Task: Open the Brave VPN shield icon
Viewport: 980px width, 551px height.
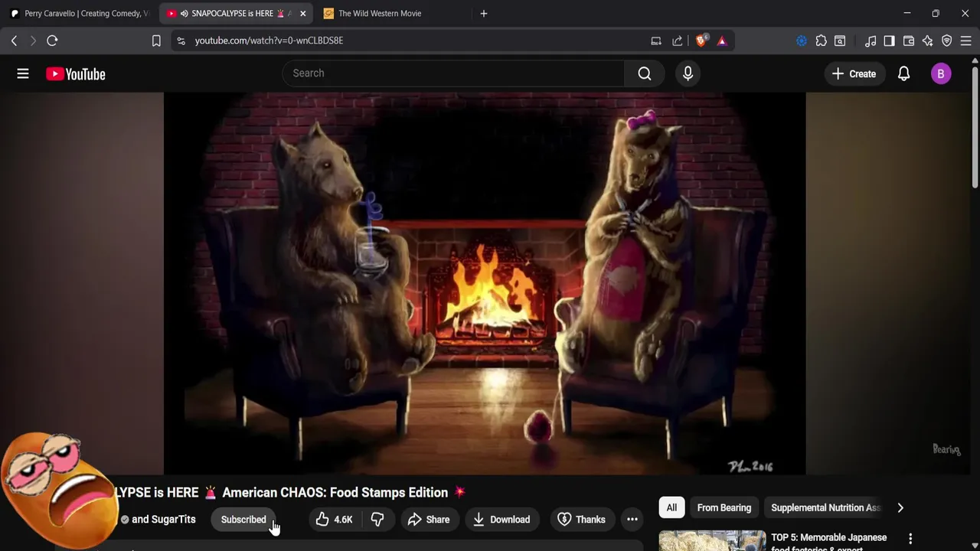Action: tap(947, 41)
